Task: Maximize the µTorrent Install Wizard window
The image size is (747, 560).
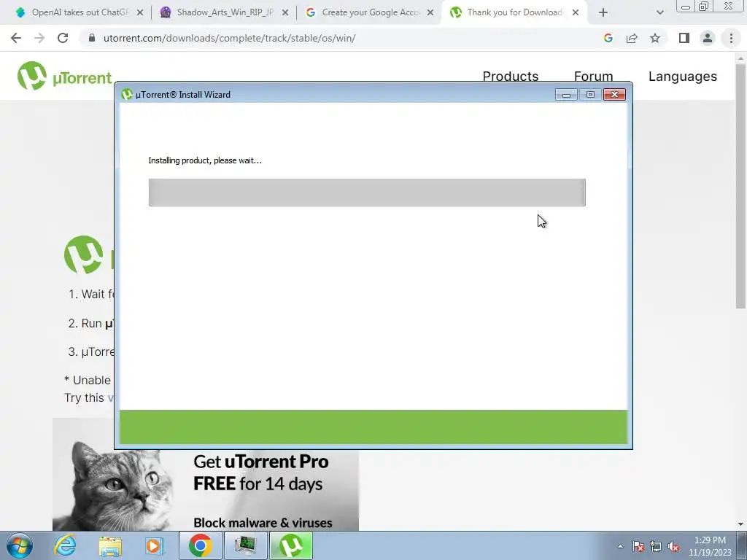Action: tap(589, 95)
